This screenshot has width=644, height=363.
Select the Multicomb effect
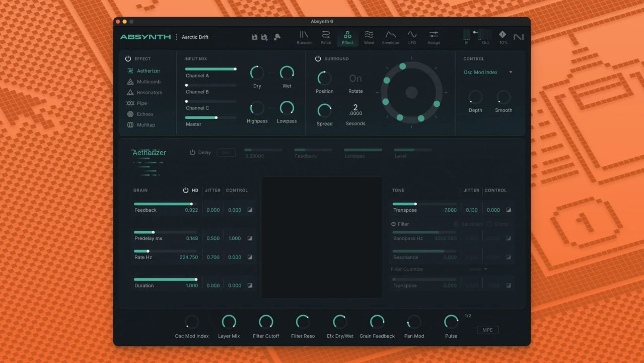point(144,82)
